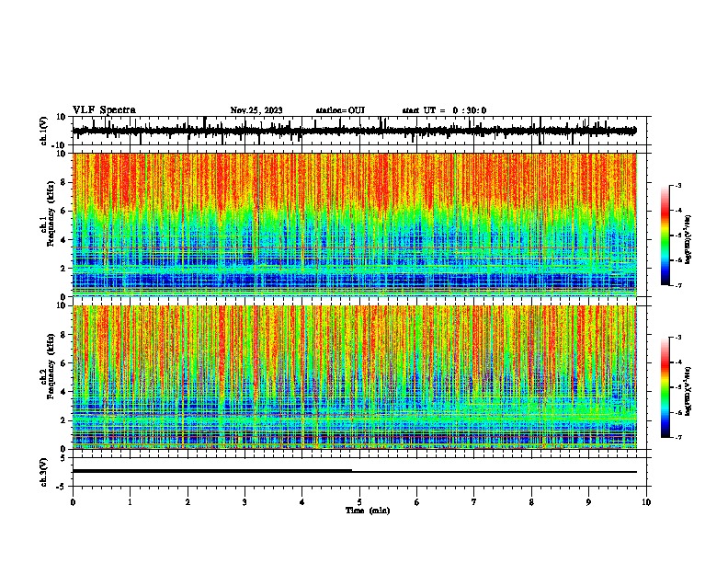The width and height of the screenshot is (728, 563).
Task: Click the "VLF Spectra" plot title
Action: point(104,110)
